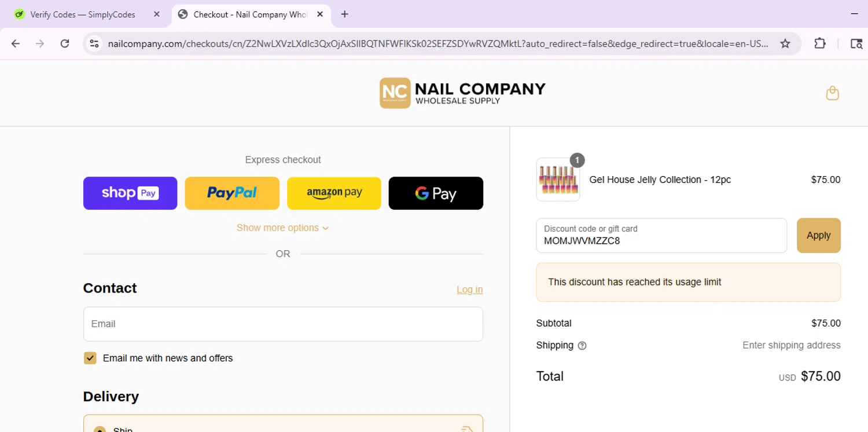Pay with Shop Pay
Image resolution: width=868 pixels, height=432 pixels.
(x=130, y=193)
